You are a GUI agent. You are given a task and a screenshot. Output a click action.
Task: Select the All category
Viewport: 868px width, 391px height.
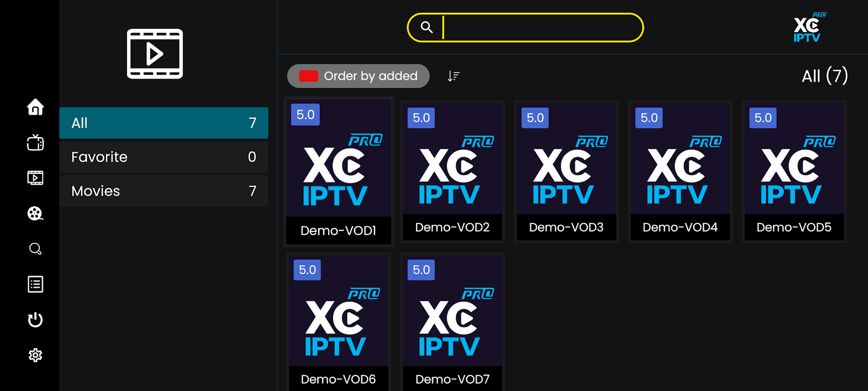(164, 123)
